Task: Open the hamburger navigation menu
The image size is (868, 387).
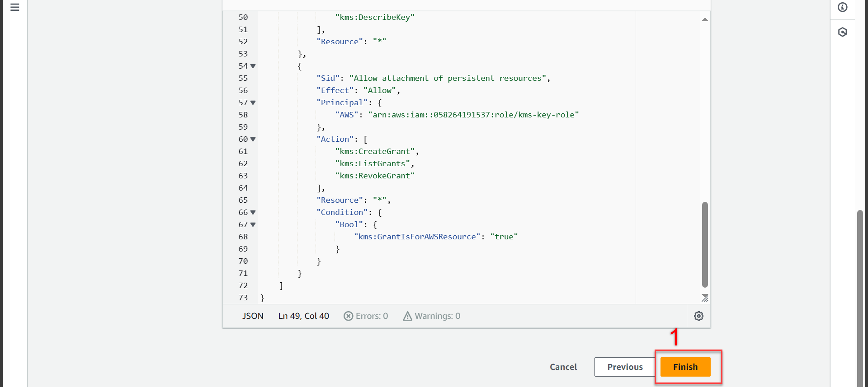Action: [x=15, y=7]
